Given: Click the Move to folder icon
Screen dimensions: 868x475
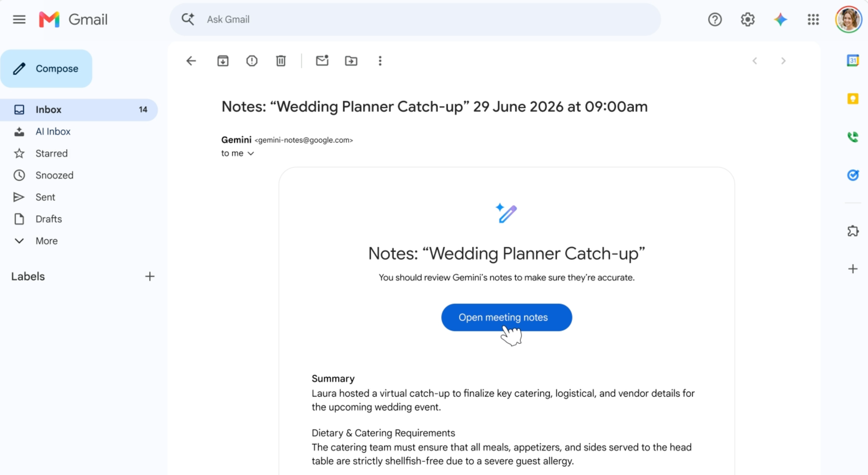Looking at the screenshot, I should (x=351, y=61).
